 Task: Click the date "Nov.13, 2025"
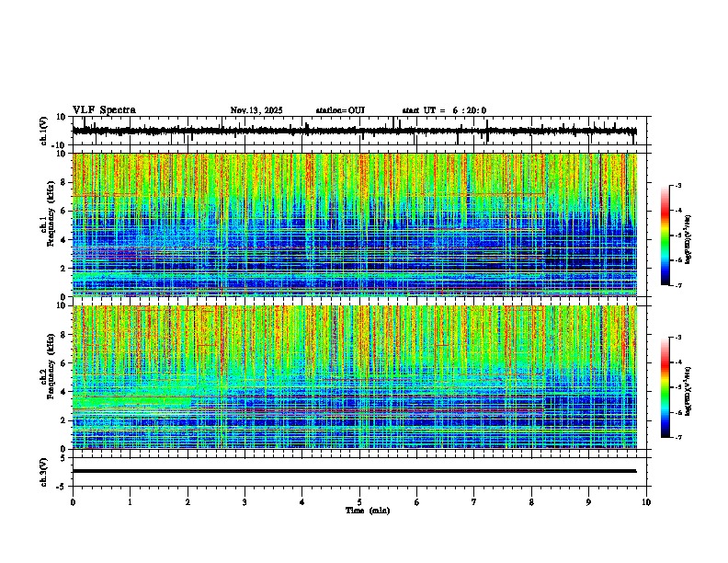(x=256, y=110)
